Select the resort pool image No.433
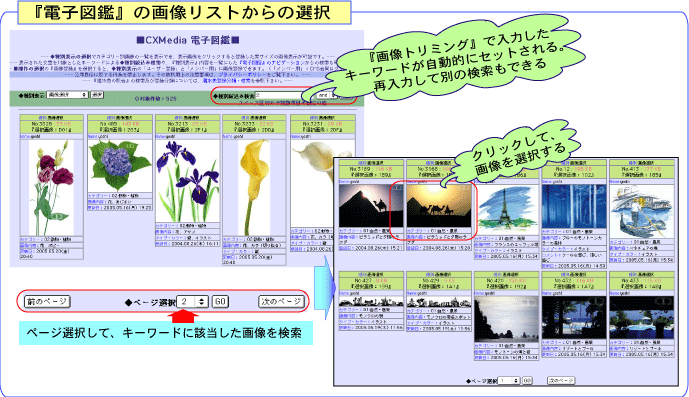 click(x=642, y=317)
